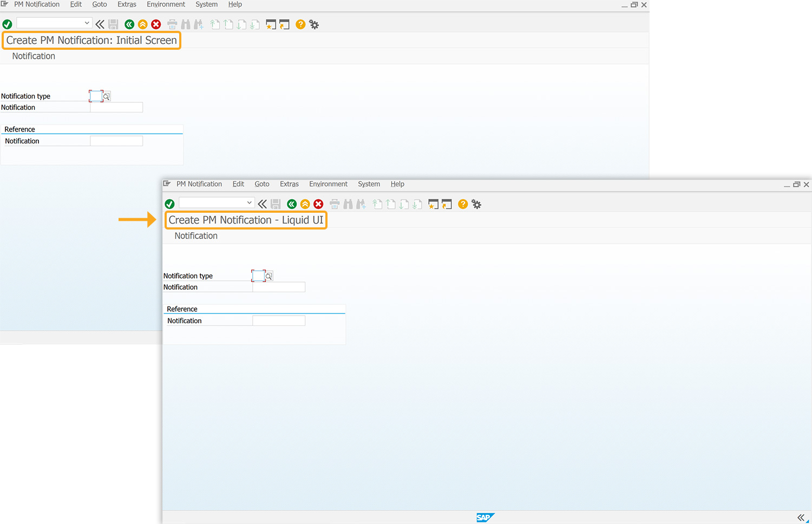This screenshot has width=812, height=524.
Task: Click green Enter checkmark in Initial Screen window
Action: [7, 24]
